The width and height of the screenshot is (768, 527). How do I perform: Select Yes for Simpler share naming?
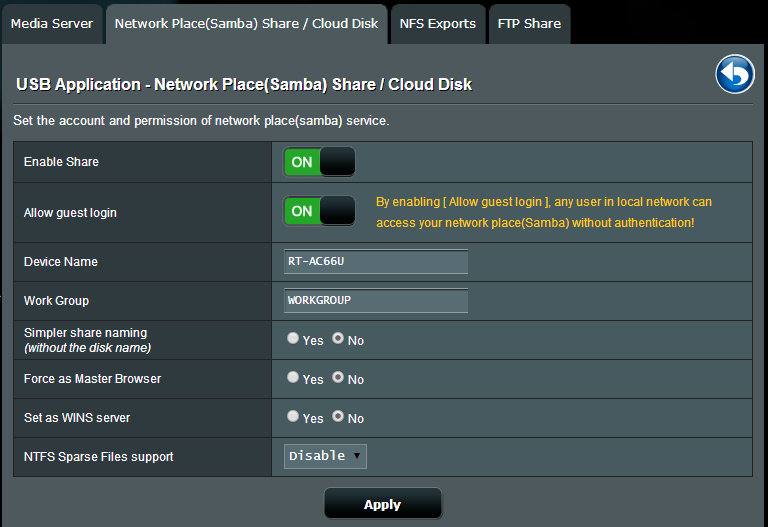coord(293,339)
